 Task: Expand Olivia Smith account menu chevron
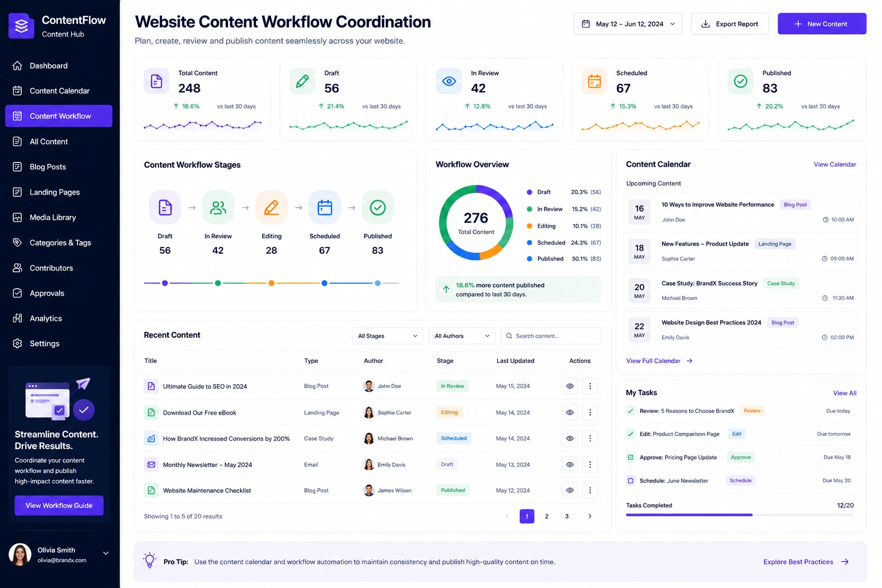click(106, 554)
